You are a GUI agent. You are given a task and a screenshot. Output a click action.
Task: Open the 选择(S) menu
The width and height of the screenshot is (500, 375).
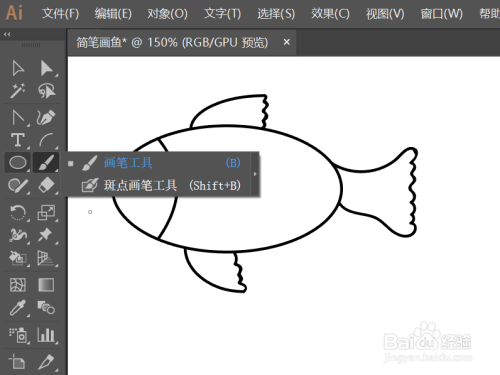tap(276, 14)
